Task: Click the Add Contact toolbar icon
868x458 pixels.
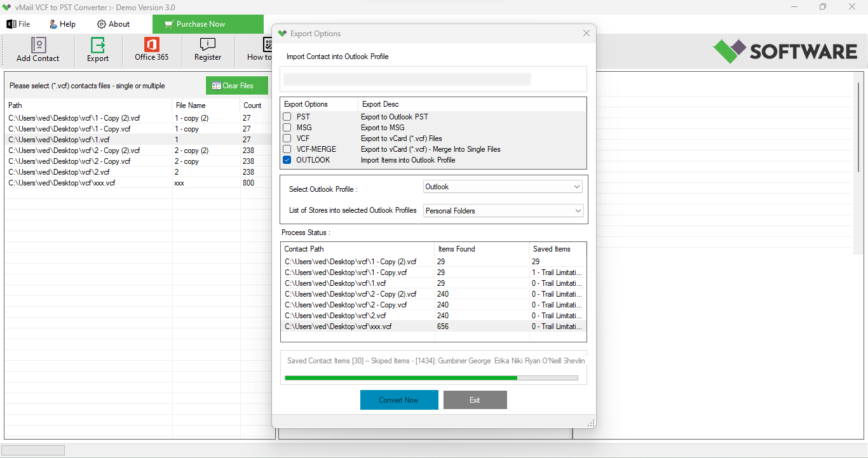Action: coord(38,50)
